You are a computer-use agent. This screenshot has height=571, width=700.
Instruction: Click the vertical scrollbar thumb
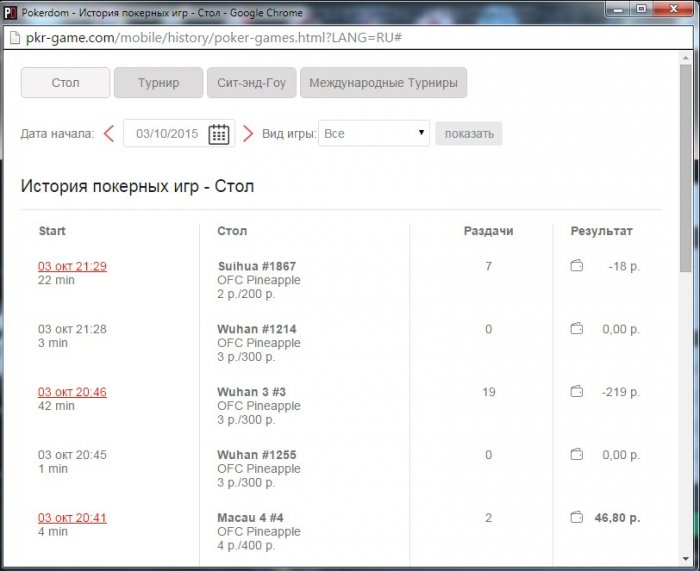pos(685,168)
